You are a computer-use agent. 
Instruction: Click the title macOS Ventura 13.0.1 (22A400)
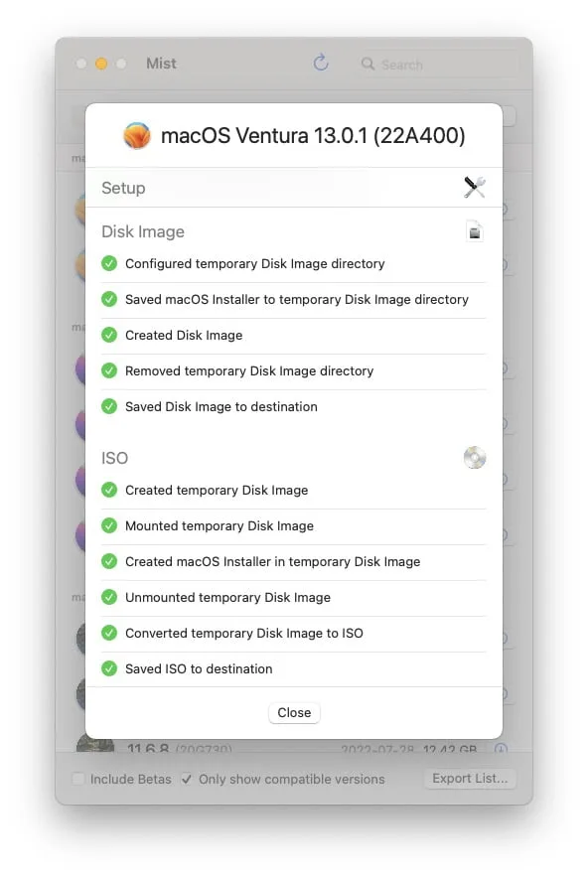click(313, 135)
